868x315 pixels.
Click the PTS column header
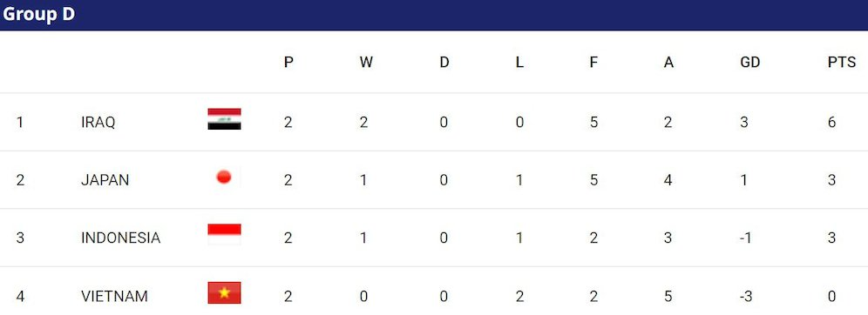pyautogui.click(x=842, y=63)
